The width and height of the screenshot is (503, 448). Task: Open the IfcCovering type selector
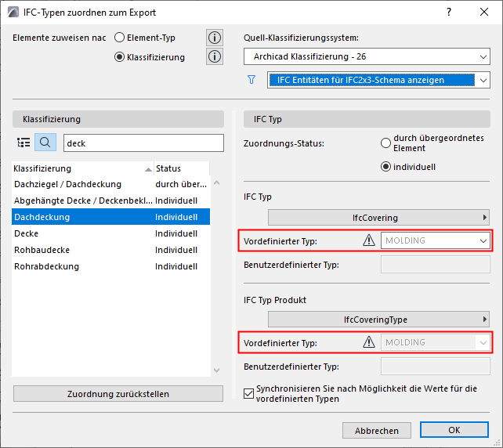click(x=379, y=217)
